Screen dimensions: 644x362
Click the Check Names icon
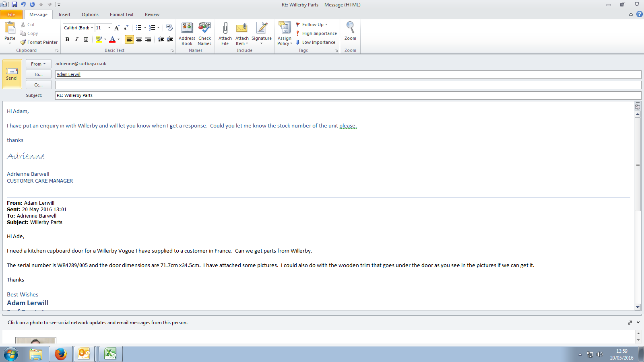[204, 28]
